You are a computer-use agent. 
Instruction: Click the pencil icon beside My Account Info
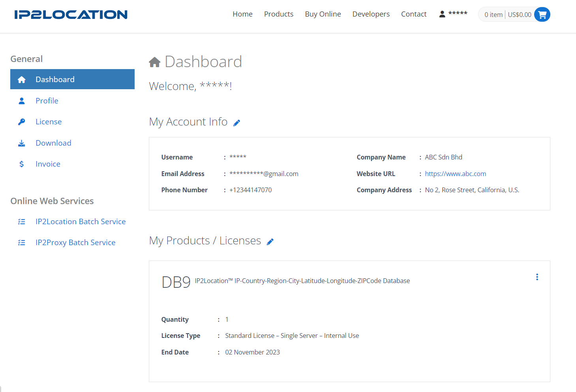point(237,123)
